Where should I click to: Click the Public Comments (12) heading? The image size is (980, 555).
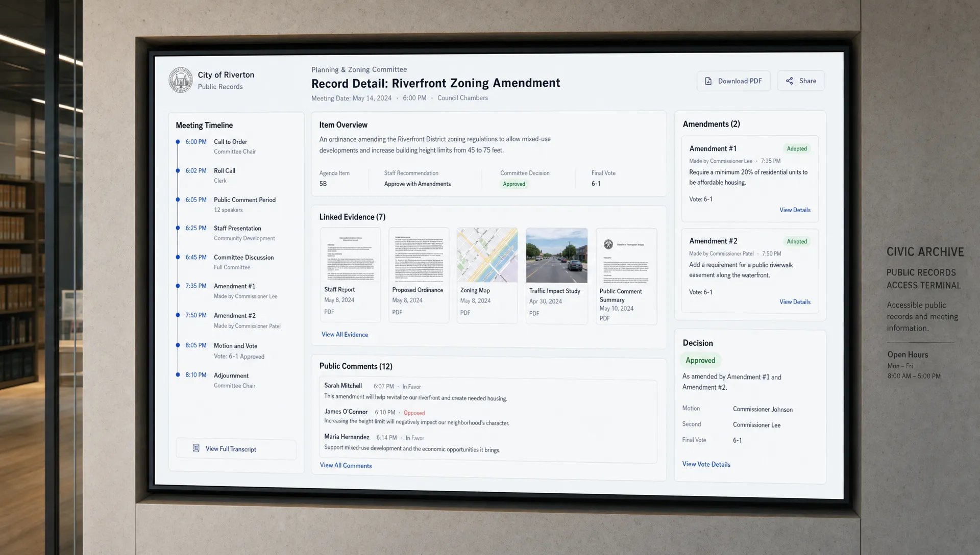pyautogui.click(x=356, y=366)
